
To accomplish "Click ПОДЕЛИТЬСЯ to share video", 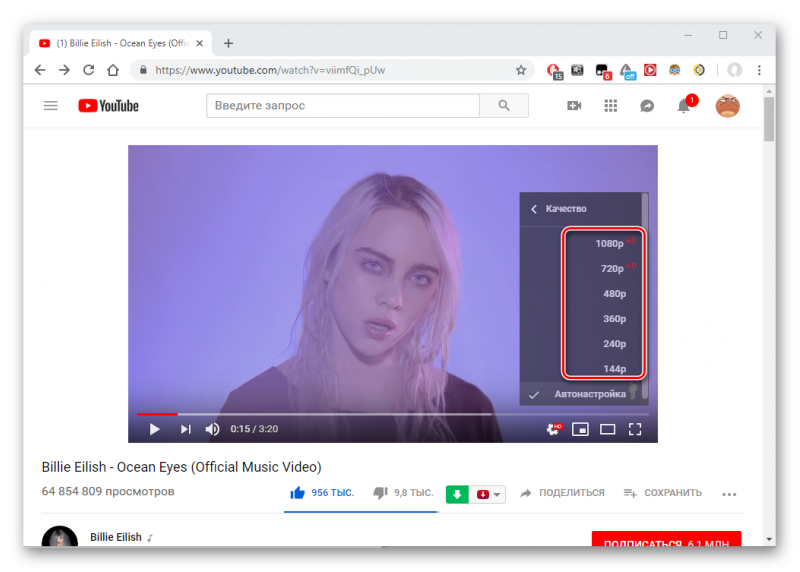I will coord(562,493).
